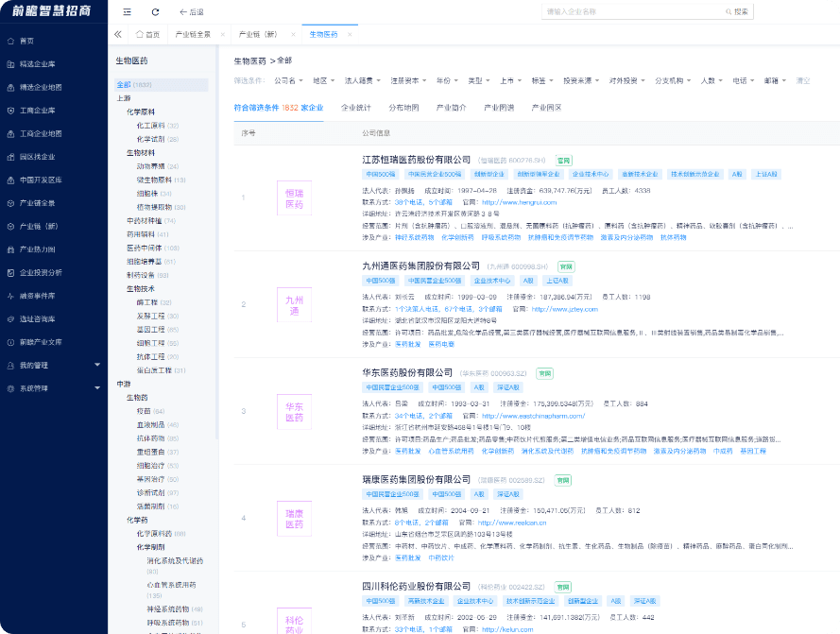
Task: Click the 38个电话，5个邮箱 contact link
Action: pos(423,202)
